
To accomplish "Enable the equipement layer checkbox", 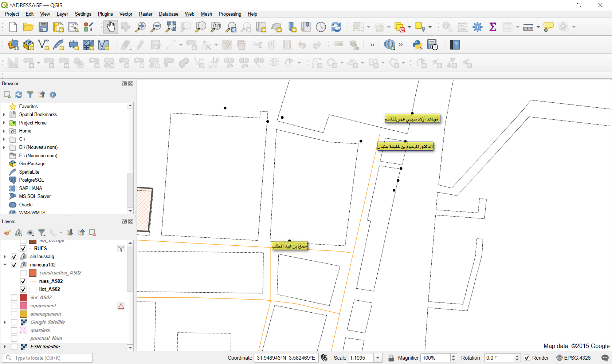I will [14, 306].
